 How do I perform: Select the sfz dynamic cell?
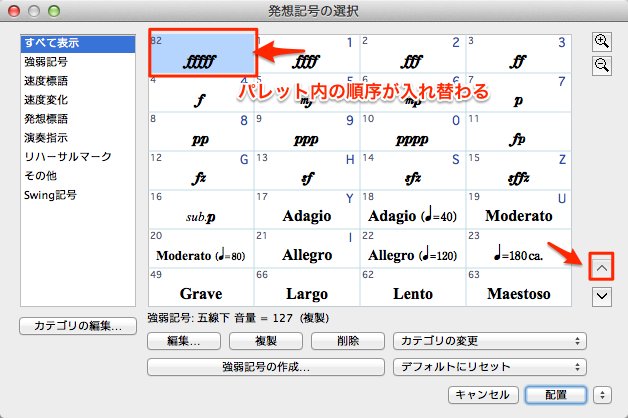point(413,171)
